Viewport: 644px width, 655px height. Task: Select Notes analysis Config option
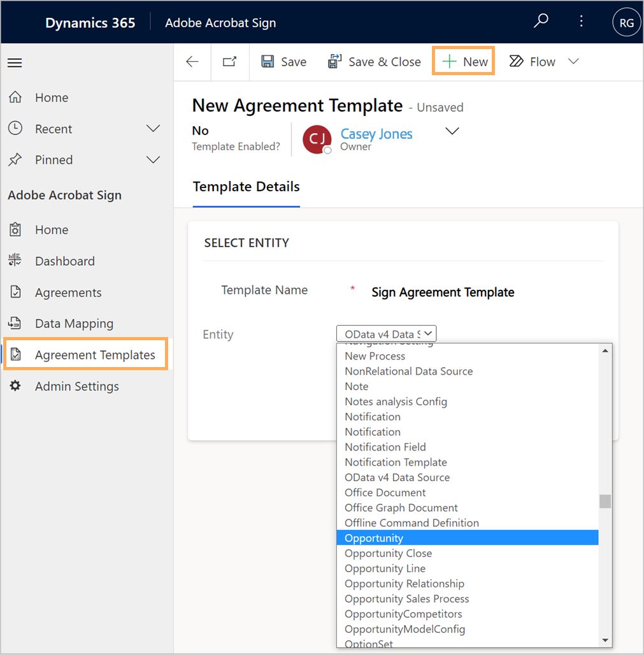(x=468, y=401)
